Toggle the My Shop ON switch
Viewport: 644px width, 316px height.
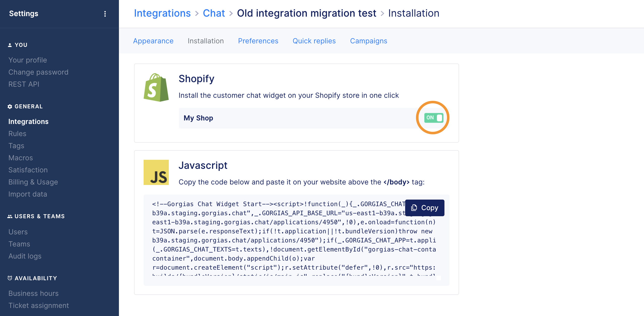tap(434, 118)
